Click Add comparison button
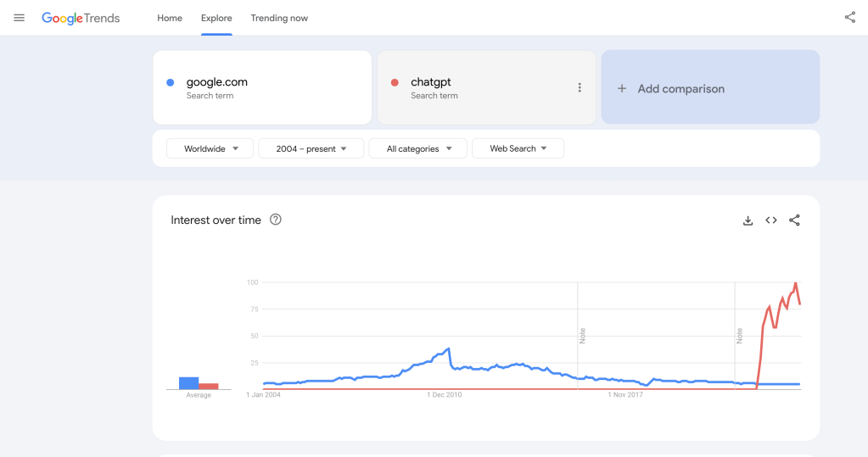 710,87
